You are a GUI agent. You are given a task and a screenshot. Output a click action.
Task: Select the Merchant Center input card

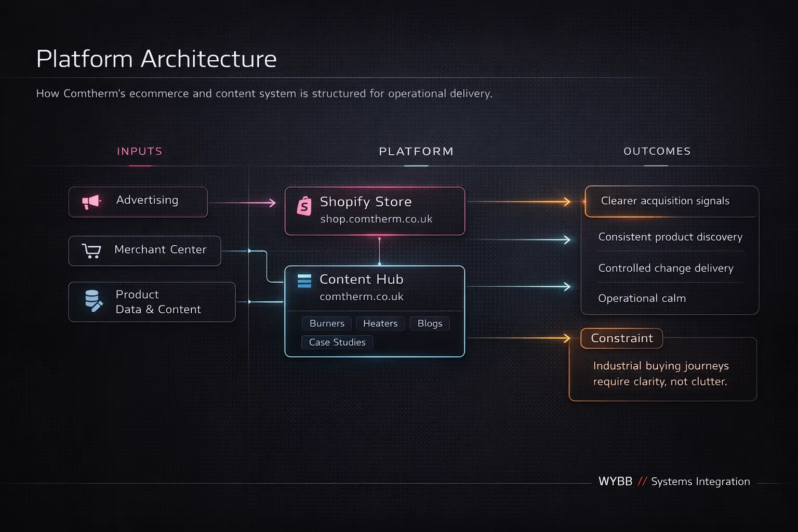(x=145, y=251)
